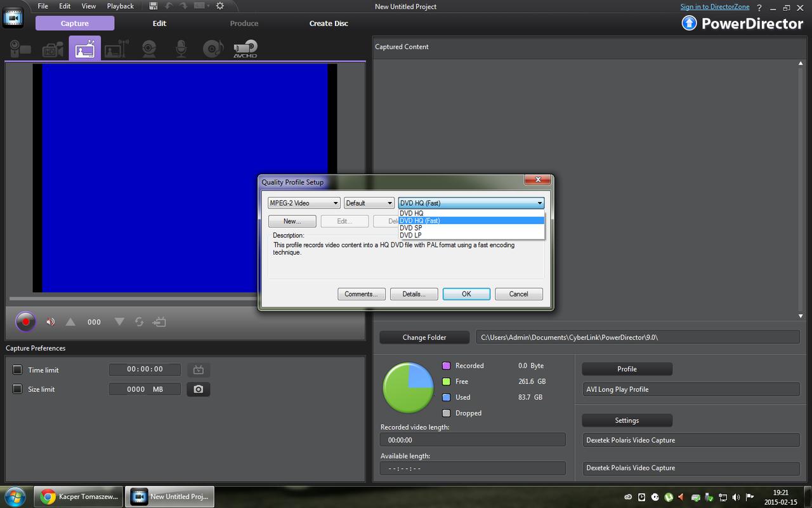Enable the Size limit checkbox
812x508 pixels.
click(x=17, y=389)
